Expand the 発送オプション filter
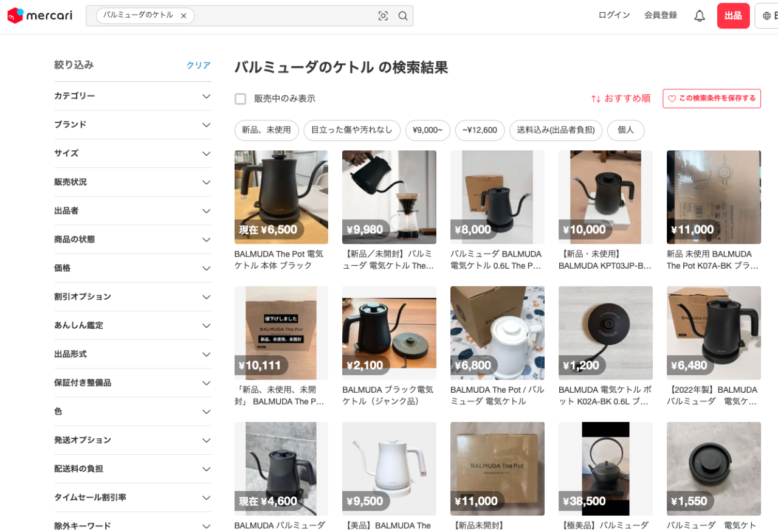The width and height of the screenshot is (778, 532). point(133,440)
